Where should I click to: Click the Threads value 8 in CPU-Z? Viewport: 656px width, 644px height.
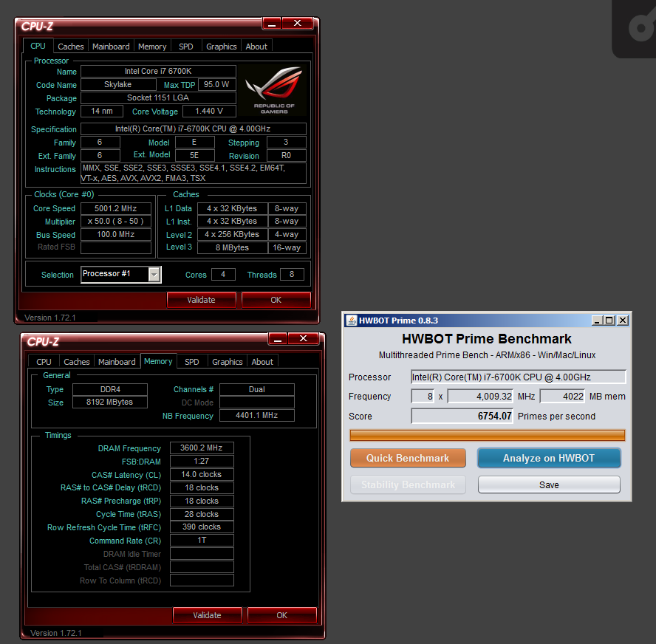click(292, 274)
